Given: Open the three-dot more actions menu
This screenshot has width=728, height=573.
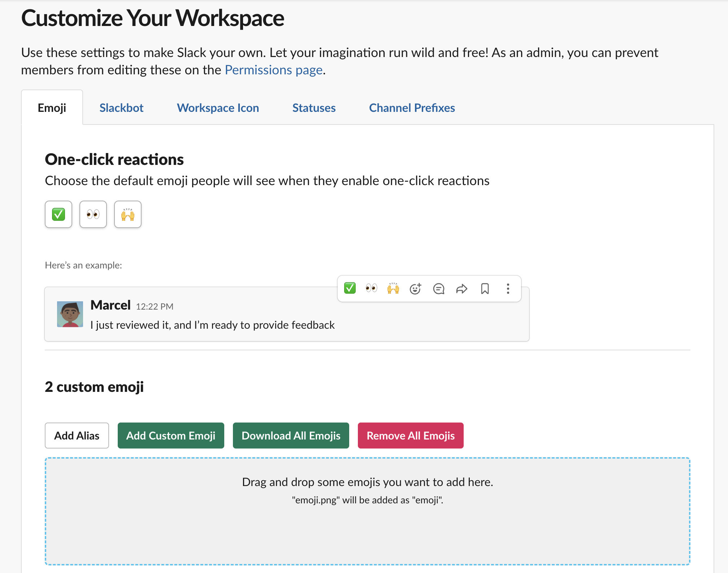Looking at the screenshot, I should [x=508, y=289].
